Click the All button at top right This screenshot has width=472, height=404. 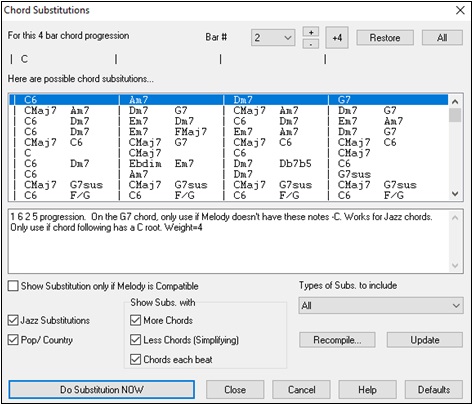442,38
